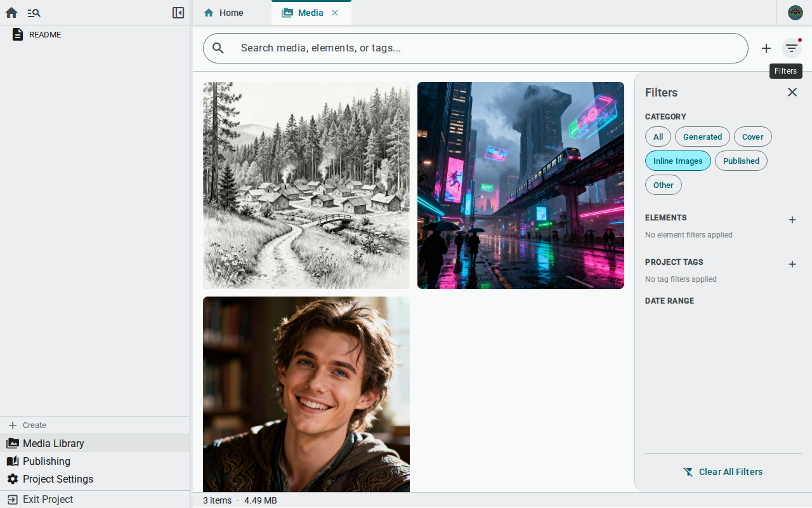The width and height of the screenshot is (812, 508).
Task: Open Media Library
Action: [95, 443]
